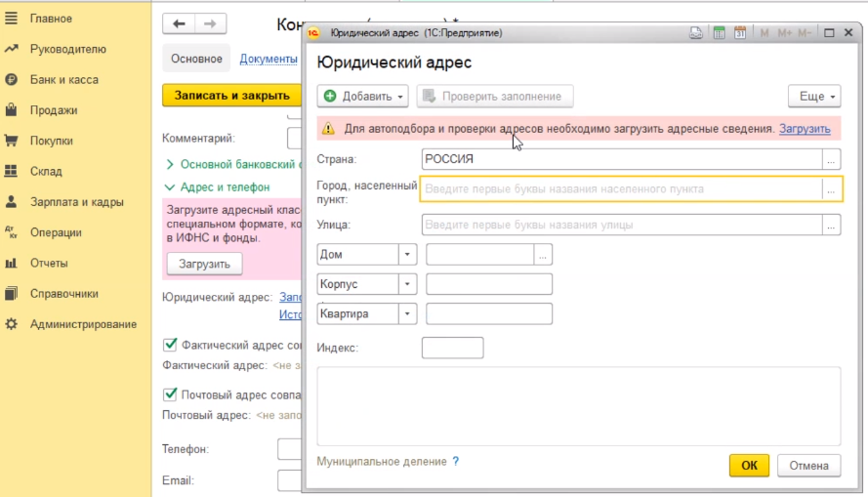Image resolution: width=868 pixels, height=497 pixels.
Task: Focus the Страна field containing РОССИЯ
Action: (622, 159)
